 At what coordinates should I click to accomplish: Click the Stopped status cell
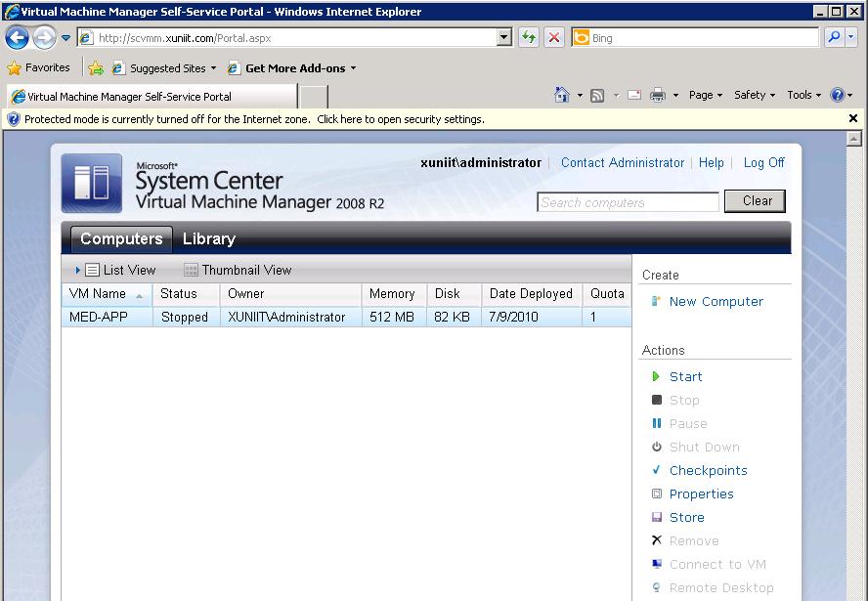[x=185, y=317]
